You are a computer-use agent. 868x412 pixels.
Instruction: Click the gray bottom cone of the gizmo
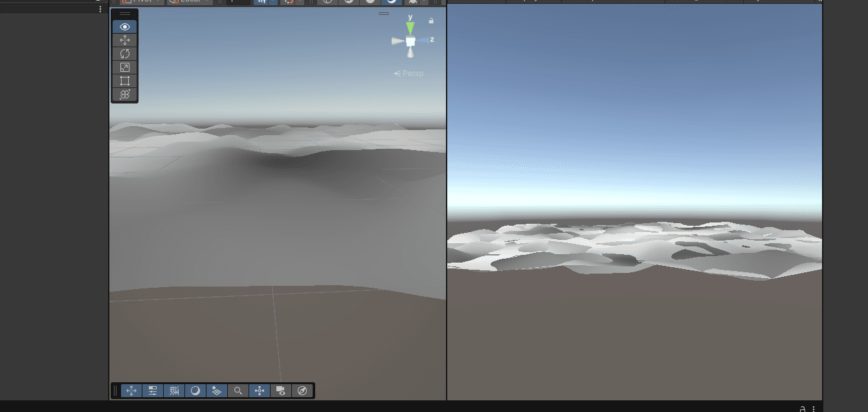(410, 53)
